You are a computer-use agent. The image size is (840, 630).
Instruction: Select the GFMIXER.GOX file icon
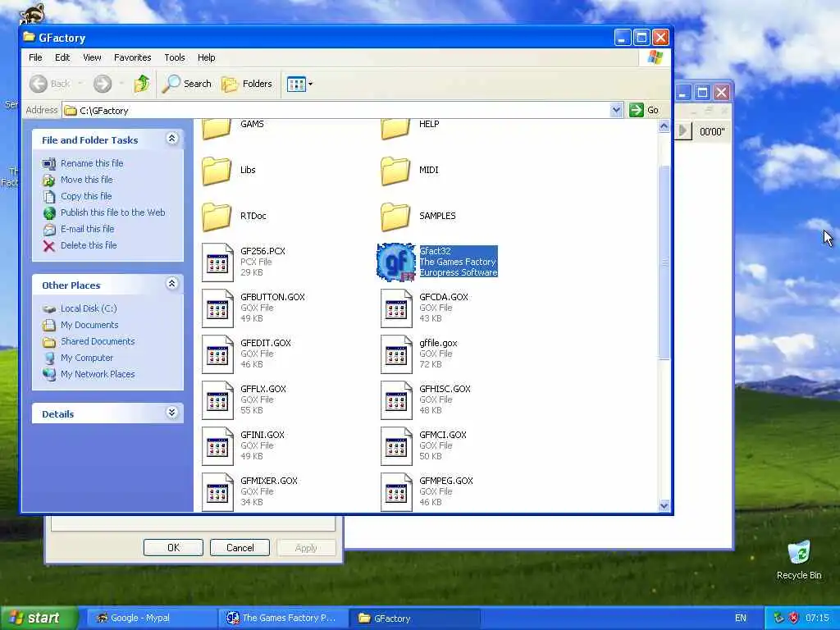217,492
